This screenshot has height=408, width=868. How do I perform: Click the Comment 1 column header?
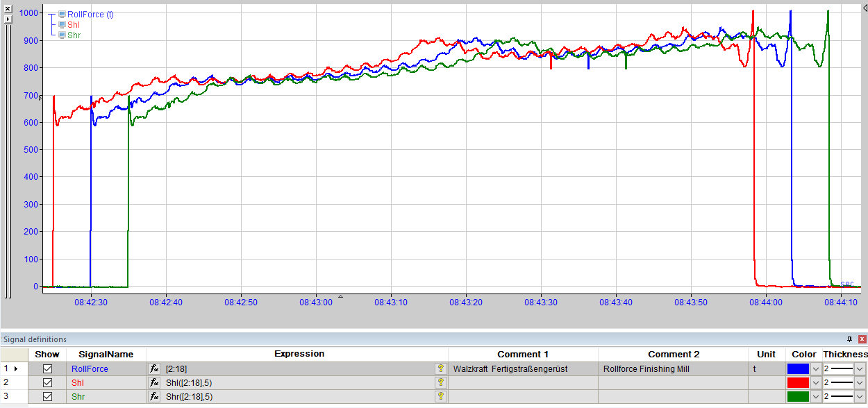(x=523, y=354)
